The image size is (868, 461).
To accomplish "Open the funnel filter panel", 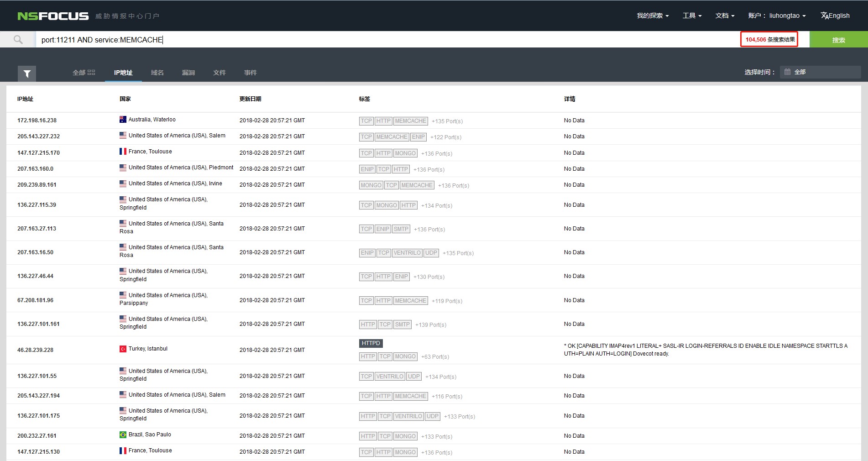I will pyautogui.click(x=27, y=73).
